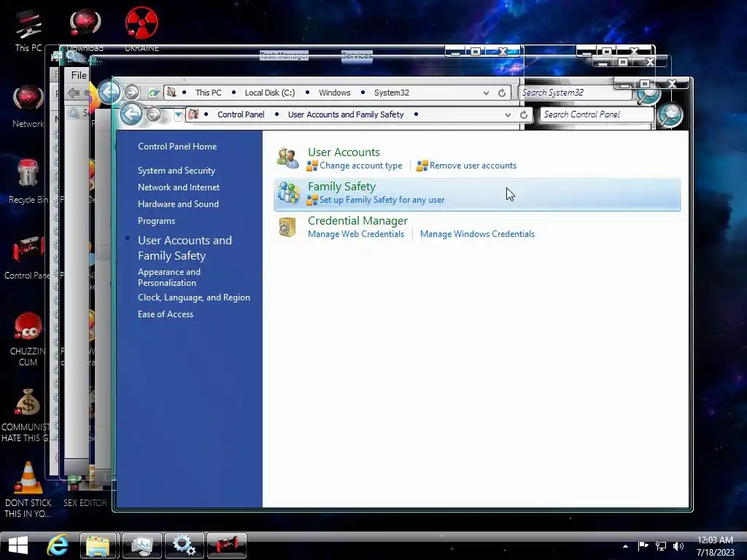Click the Search Control Panel field
Screen dimensions: 747x560
tap(597, 114)
